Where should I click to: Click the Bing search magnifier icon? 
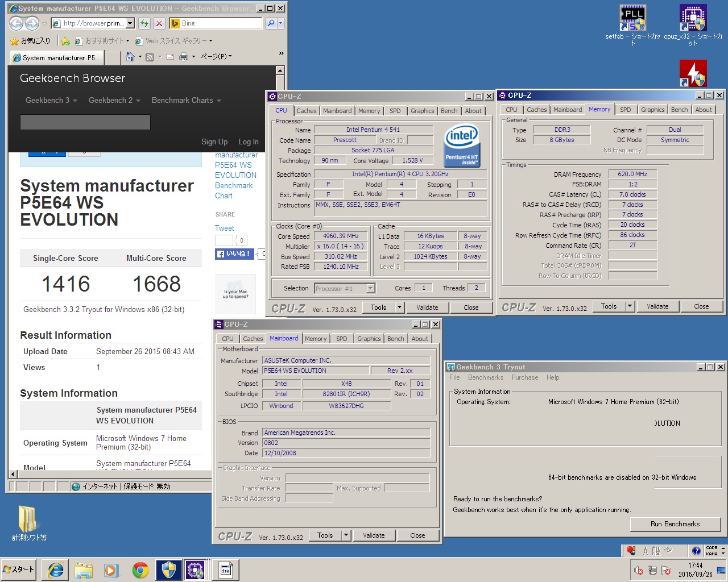coord(271,23)
